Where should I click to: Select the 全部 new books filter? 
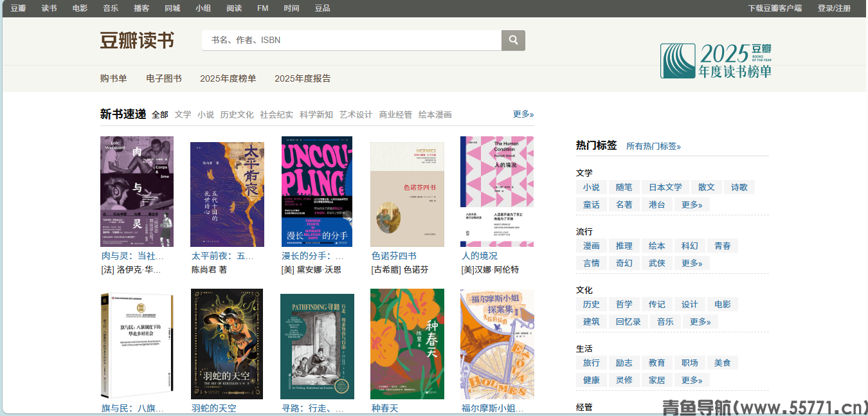(160, 114)
